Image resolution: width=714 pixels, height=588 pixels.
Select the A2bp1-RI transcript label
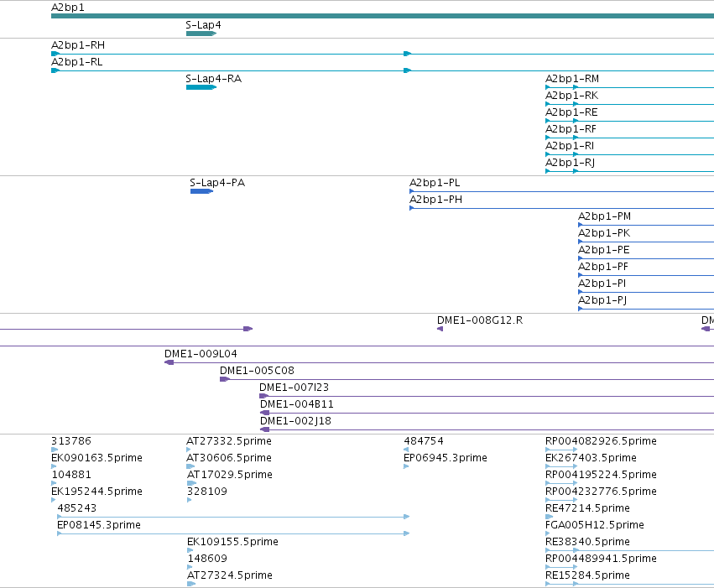click(x=570, y=146)
